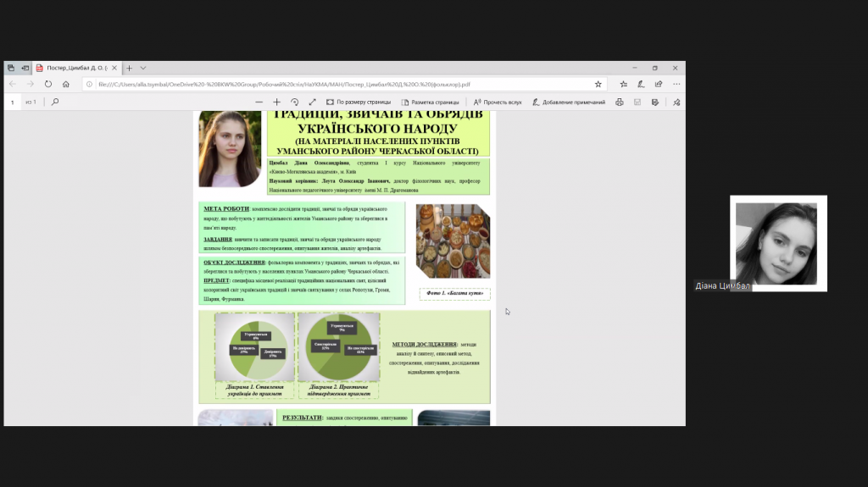Search within the PDF document

(x=55, y=102)
